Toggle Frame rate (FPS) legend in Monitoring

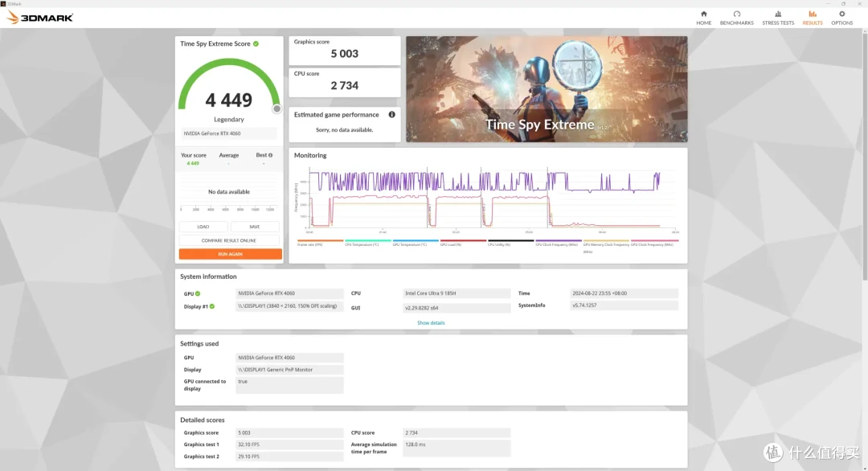320,243
